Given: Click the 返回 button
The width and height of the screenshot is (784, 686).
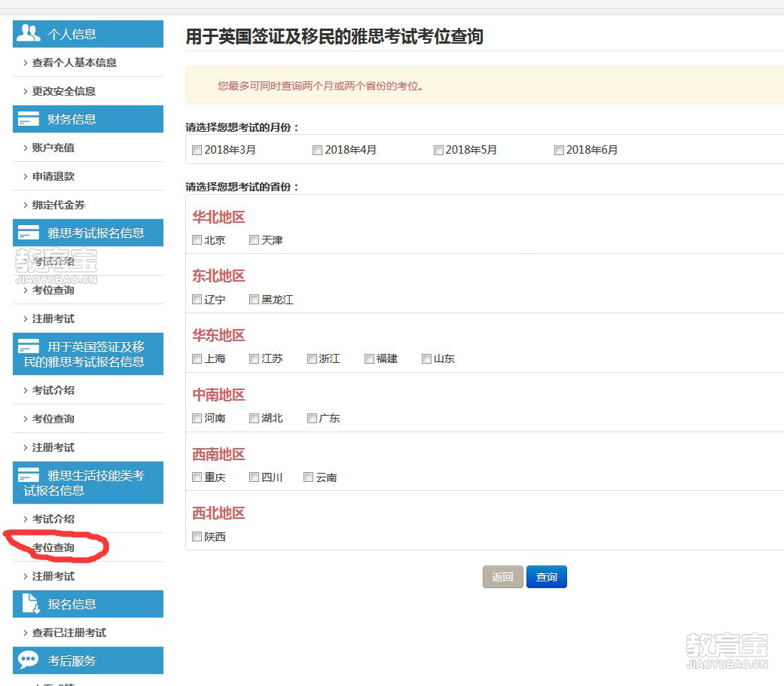Looking at the screenshot, I should pos(503,577).
